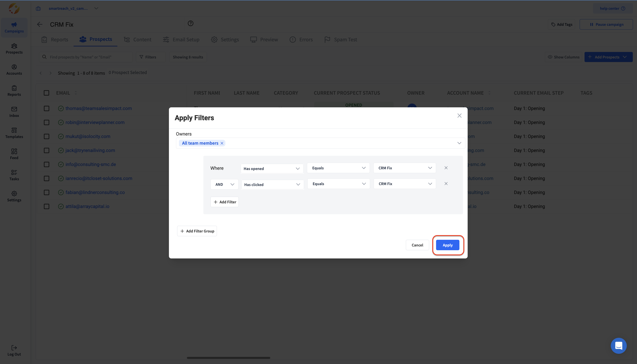Go to Feed in the sidebar
Screen dimensions: 637x364
click(x=14, y=154)
